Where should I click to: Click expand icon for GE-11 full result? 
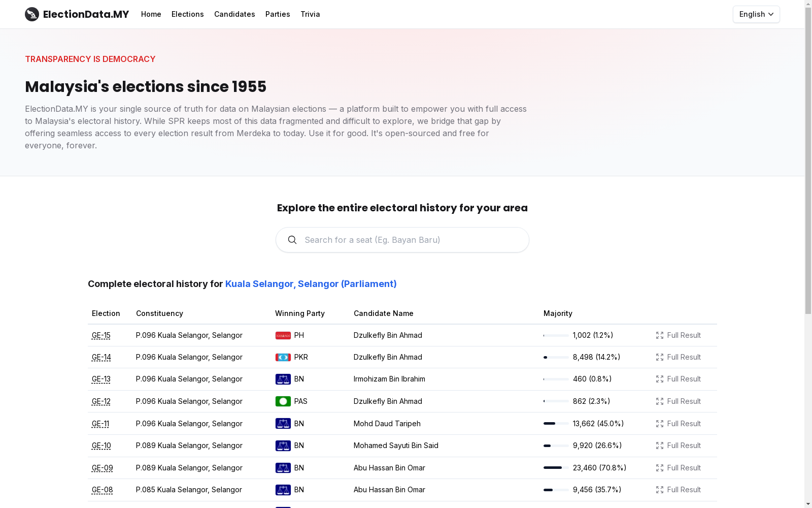[660, 424]
